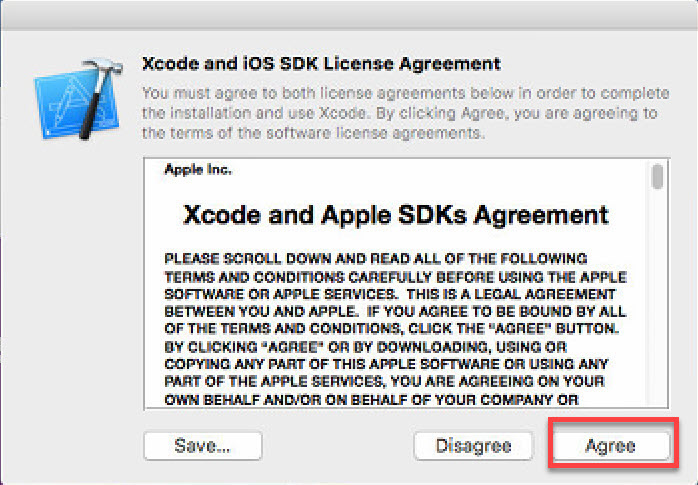Click the line 'PLEASE SCROLL DOWN AND READ ALL'
This screenshot has height=485, width=698.
click(376, 259)
